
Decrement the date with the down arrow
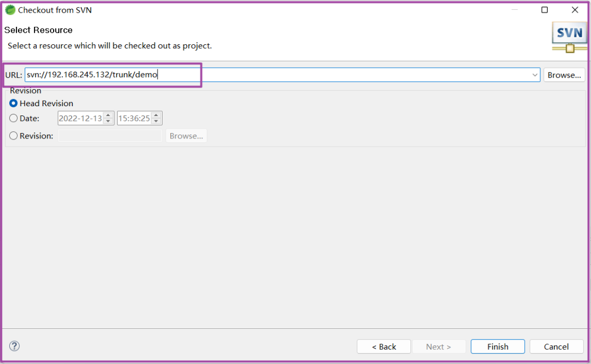tap(108, 121)
